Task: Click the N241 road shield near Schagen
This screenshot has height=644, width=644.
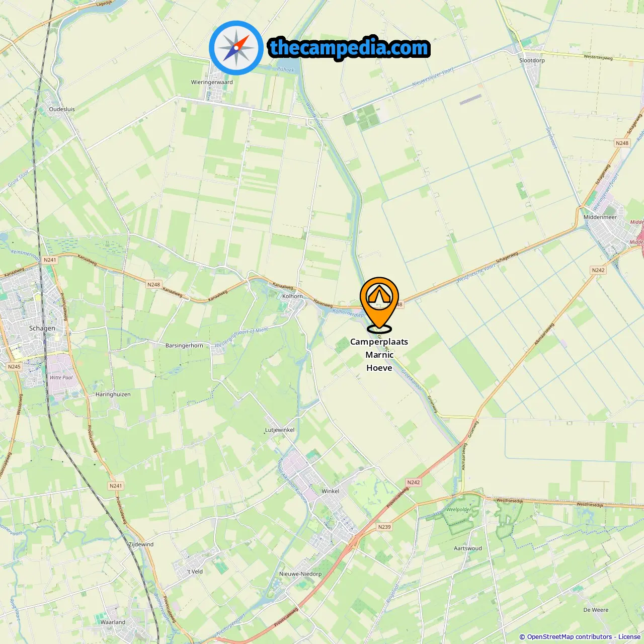Action: [50, 260]
